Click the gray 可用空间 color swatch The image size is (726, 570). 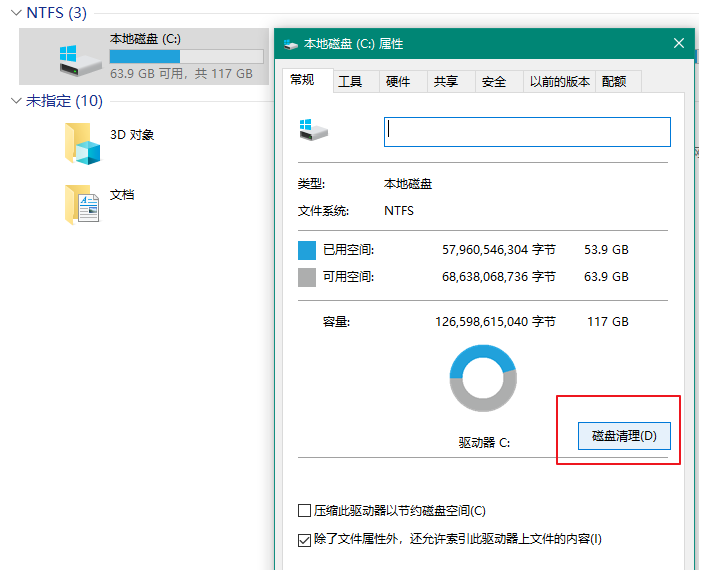click(307, 277)
